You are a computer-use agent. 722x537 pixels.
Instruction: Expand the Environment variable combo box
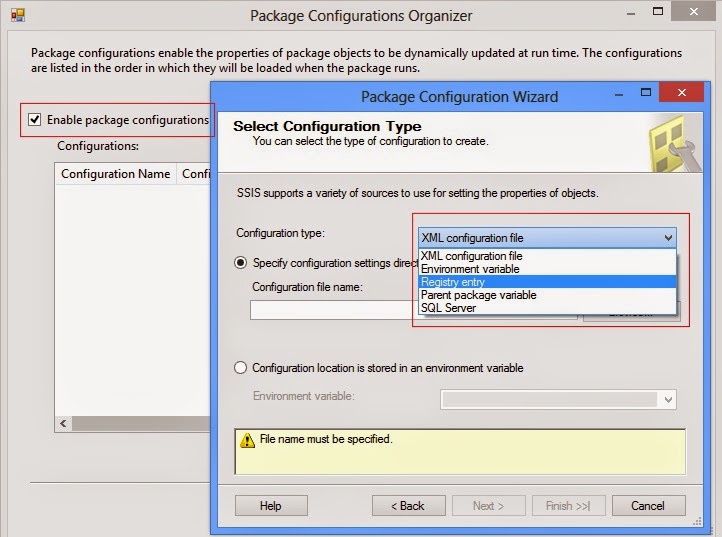pos(668,400)
